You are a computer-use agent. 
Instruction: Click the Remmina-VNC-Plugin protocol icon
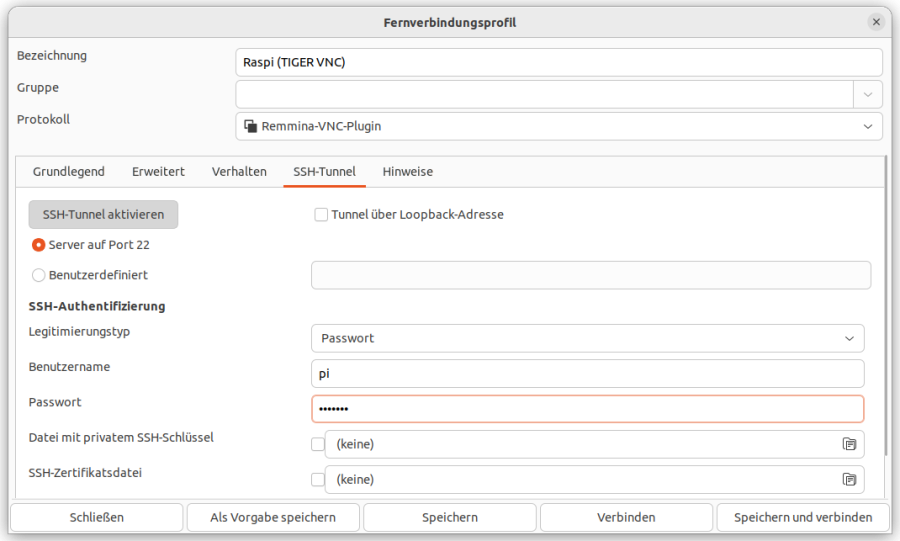251,126
